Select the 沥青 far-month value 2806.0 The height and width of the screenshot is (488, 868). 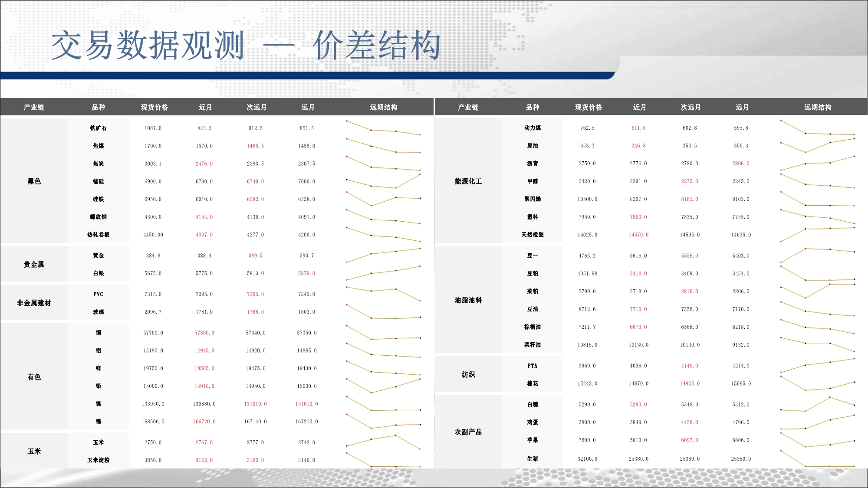[x=741, y=164]
